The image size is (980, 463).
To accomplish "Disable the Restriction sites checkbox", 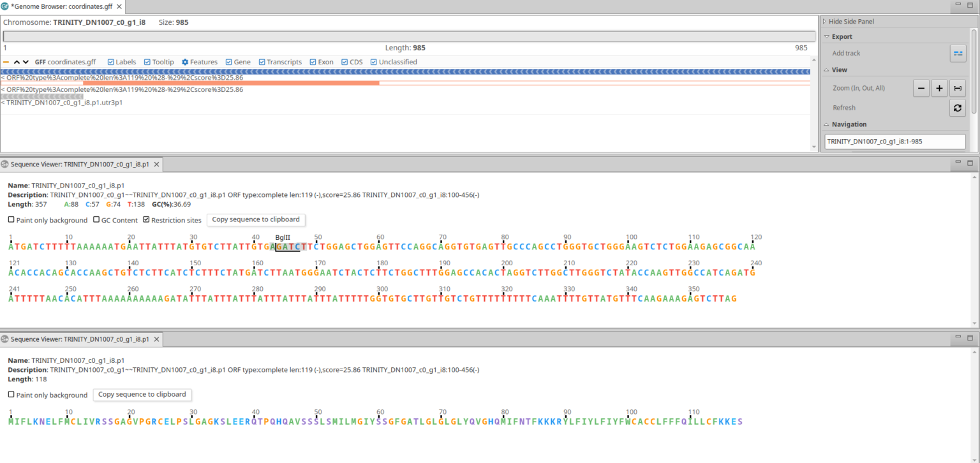I will click(147, 219).
